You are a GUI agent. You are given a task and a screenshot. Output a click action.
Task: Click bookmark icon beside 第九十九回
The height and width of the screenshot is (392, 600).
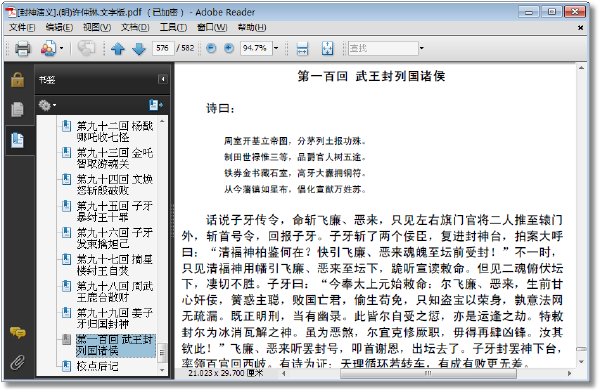[67, 313]
